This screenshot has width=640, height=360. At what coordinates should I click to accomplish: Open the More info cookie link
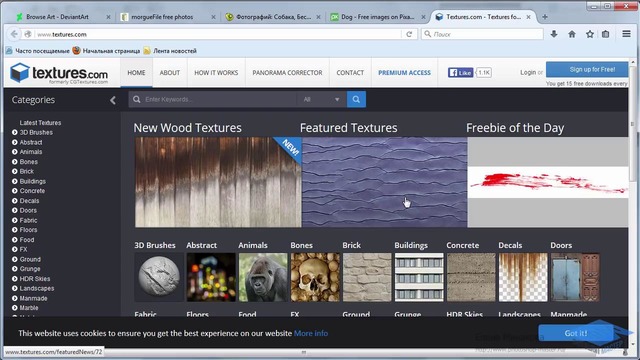point(311,333)
